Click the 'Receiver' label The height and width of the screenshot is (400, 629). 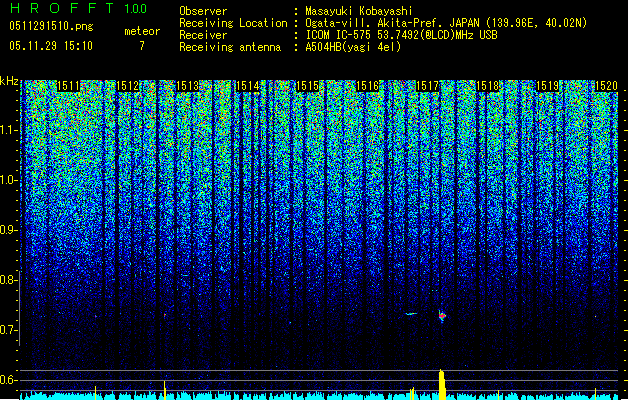(203, 35)
